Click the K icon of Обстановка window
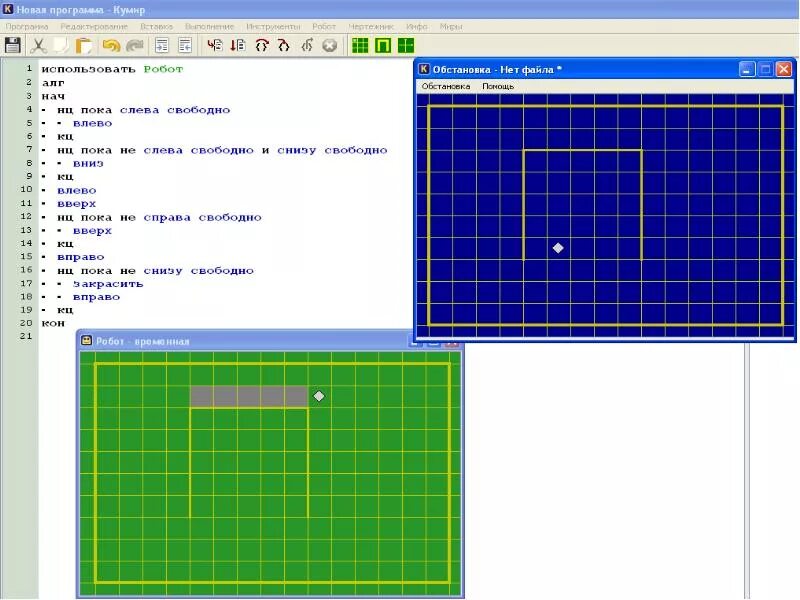This screenshot has height=600, width=800. coord(424,68)
